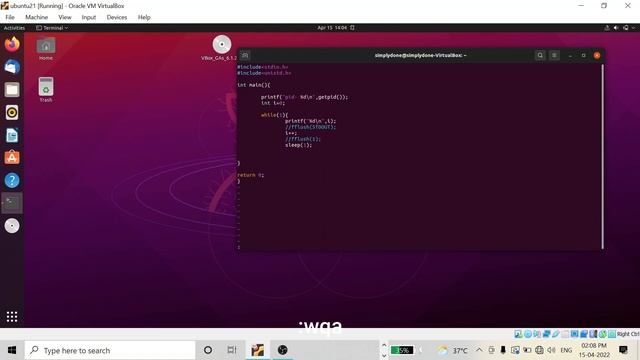Open Windows notification center icon
This screenshot has height=360, width=640.
click(623, 350)
